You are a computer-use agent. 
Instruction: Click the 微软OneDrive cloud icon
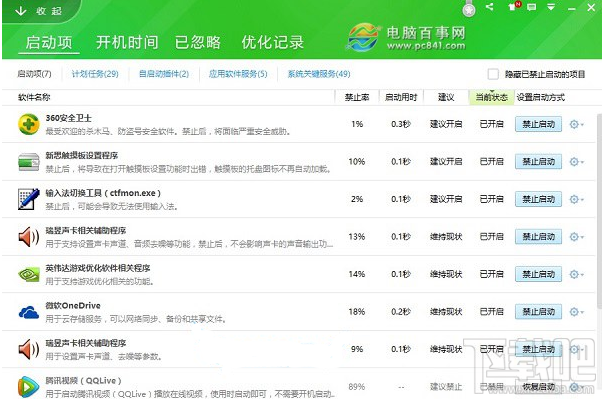pos(29,312)
